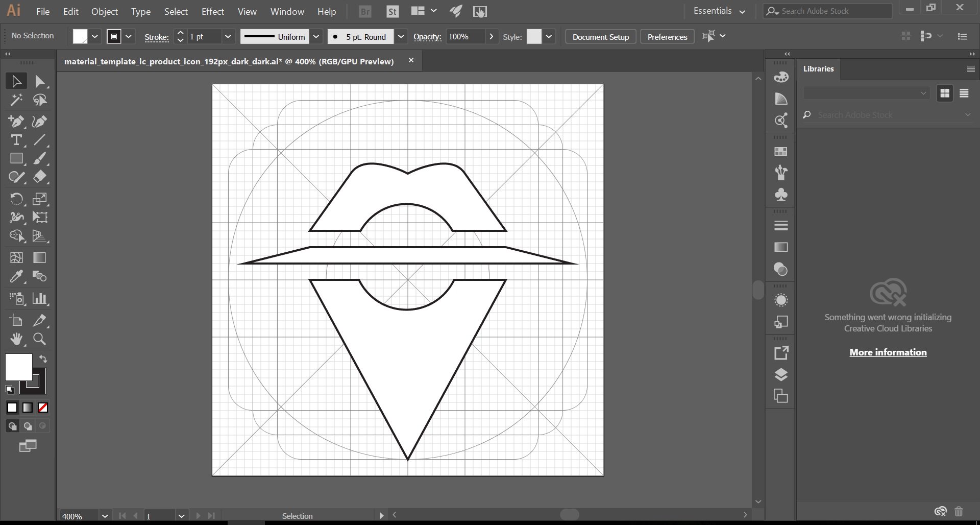Open the Object menu
This screenshot has height=525, width=980.
pos(104,11)
